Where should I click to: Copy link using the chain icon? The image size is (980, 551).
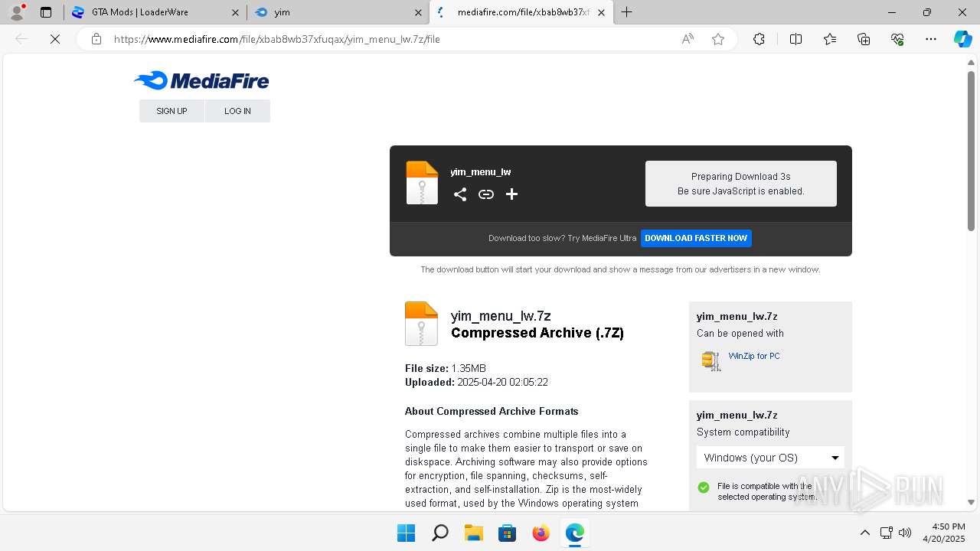point(486,194)
